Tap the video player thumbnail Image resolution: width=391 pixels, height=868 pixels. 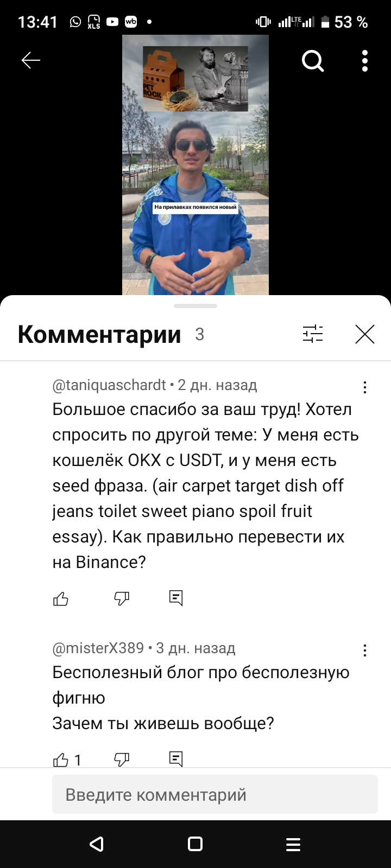pyautogui.click(x=195, y=165)
